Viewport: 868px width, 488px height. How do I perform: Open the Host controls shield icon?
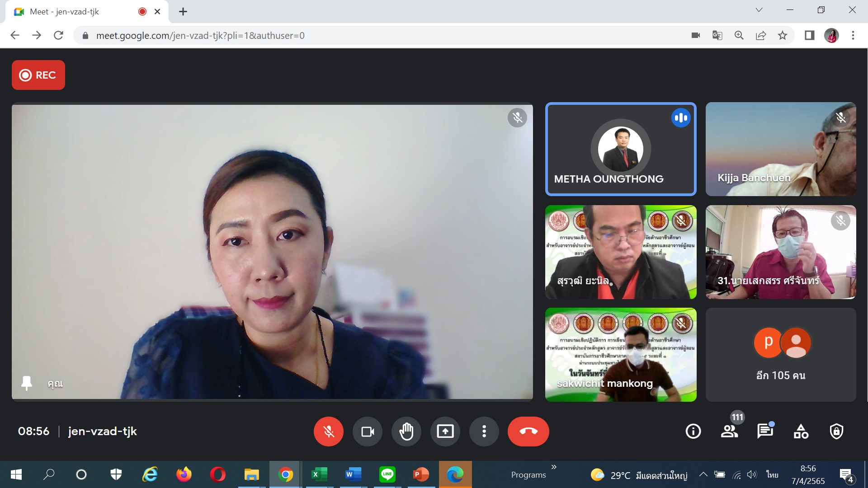[836, 432]
